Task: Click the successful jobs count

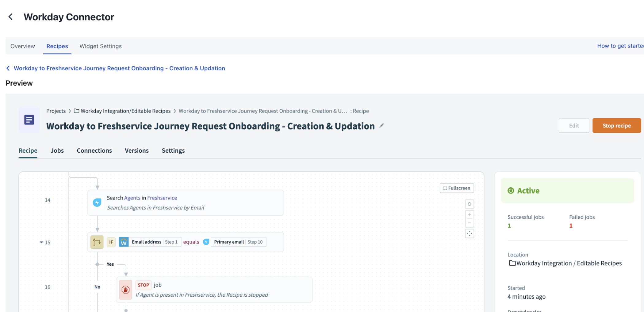Action: pyautogui.click(x=509, y=226)
